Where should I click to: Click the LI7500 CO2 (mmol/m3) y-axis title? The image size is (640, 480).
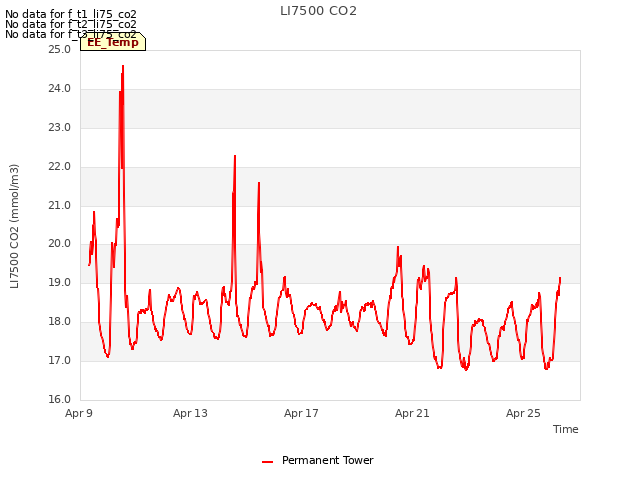14,226
